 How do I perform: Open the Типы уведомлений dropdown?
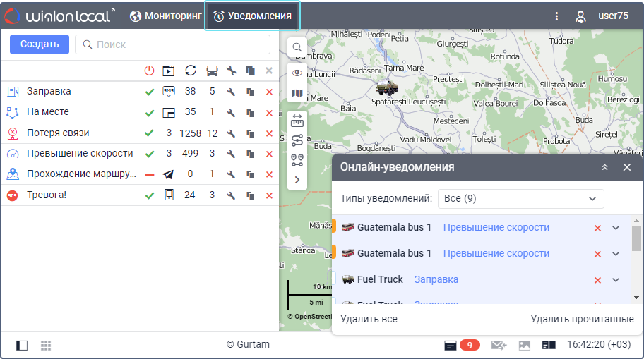[520, 199]
